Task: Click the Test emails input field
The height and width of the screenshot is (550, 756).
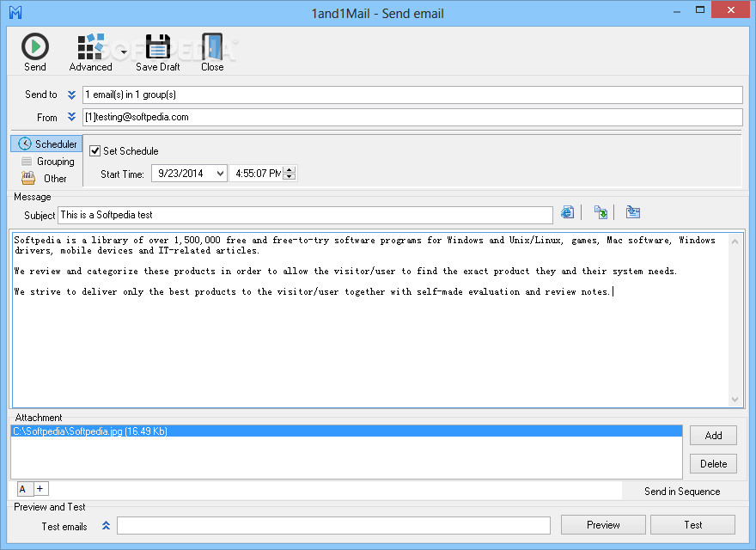Action: pos(333,526)
